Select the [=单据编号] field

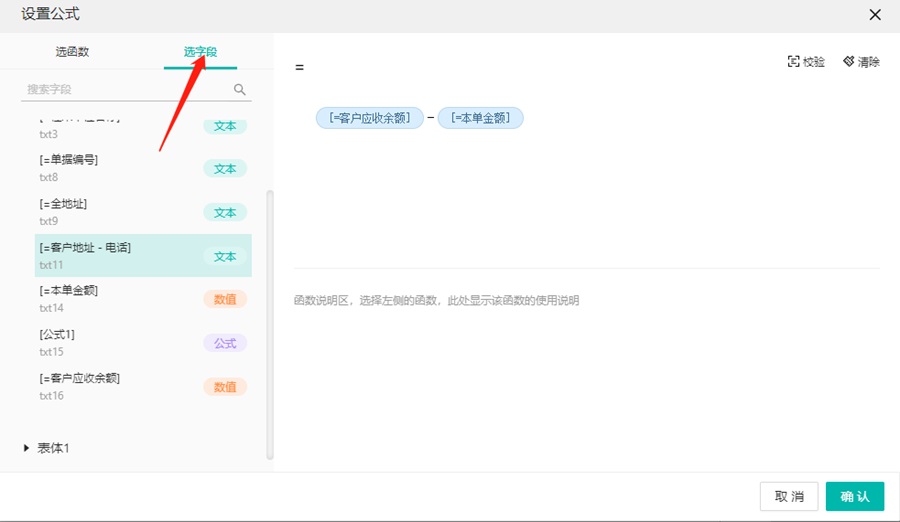click(x=143, y=168)
